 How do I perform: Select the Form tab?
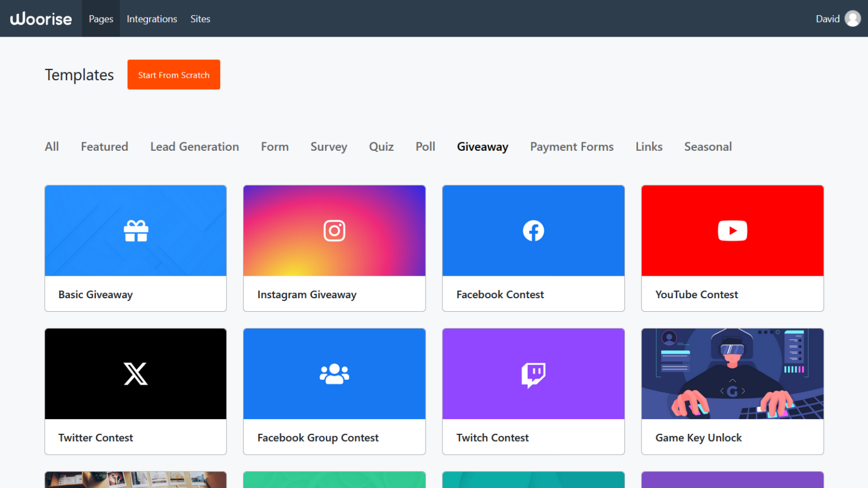(275, 147)
